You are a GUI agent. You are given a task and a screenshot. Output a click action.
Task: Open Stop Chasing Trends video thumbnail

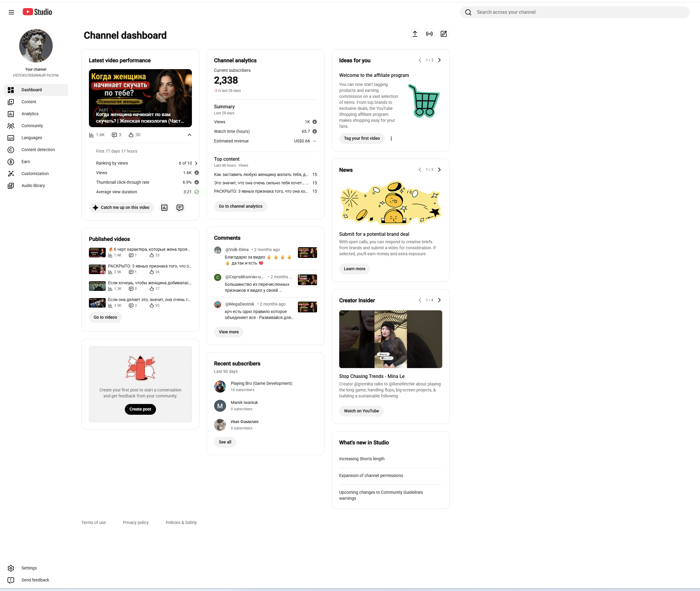coord(390,339)
